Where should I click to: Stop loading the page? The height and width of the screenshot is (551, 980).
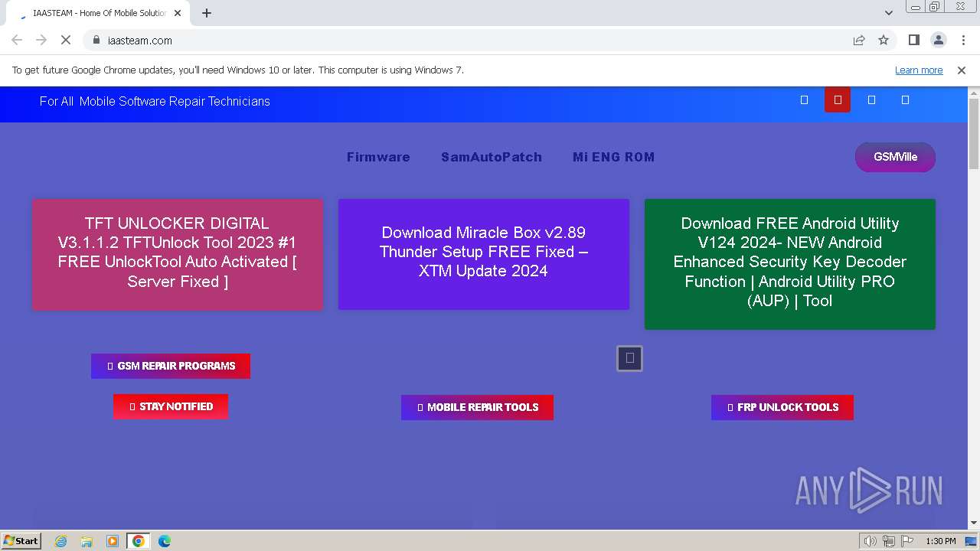pos(66,40)
